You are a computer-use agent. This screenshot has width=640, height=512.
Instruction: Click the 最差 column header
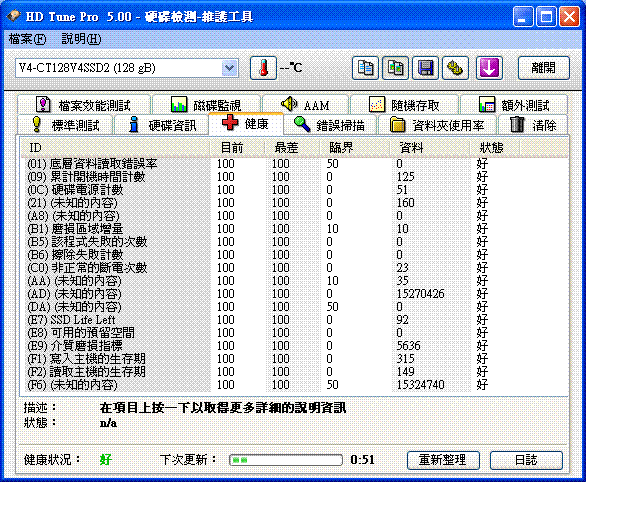click(292, 147)
